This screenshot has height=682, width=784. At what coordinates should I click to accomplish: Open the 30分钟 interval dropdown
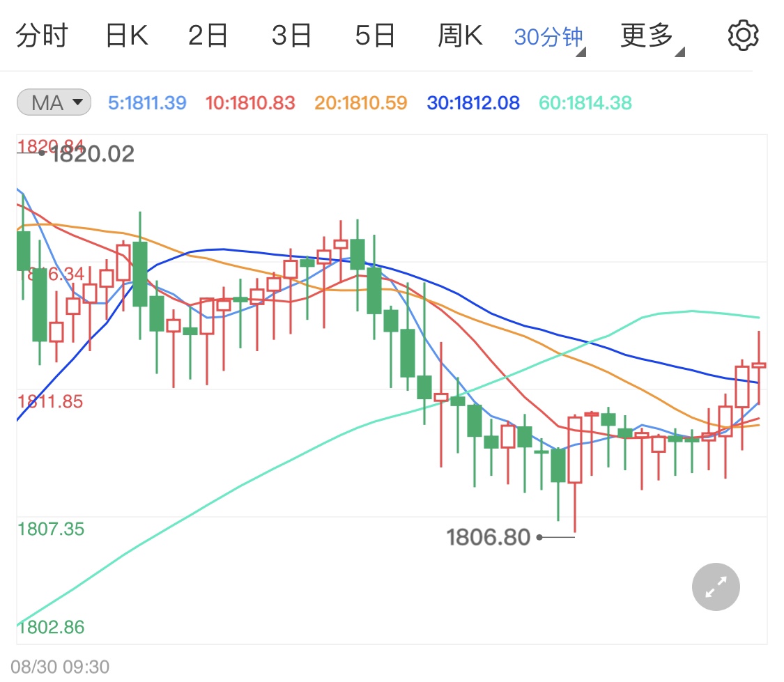pos(550,38)
